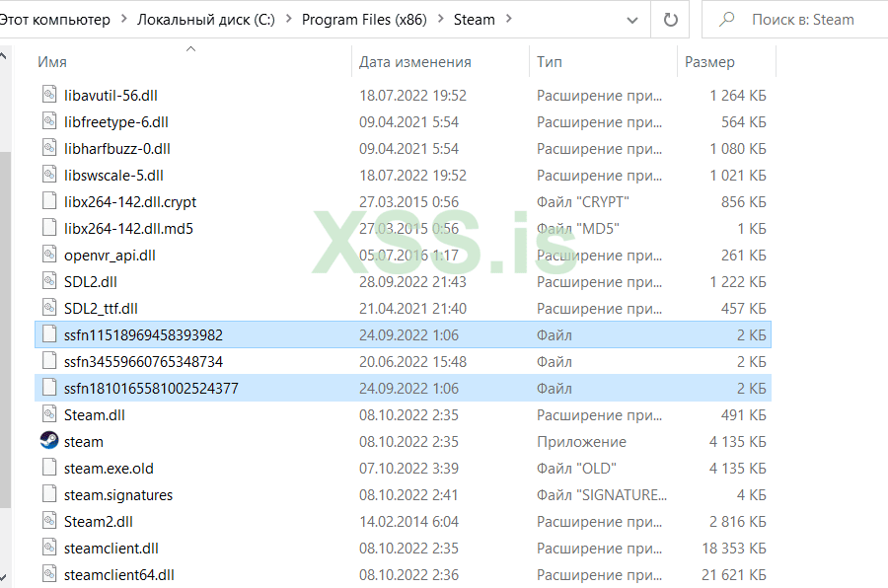
Task: Click the size cell 21 621 КБ
Action: [734, 574]
